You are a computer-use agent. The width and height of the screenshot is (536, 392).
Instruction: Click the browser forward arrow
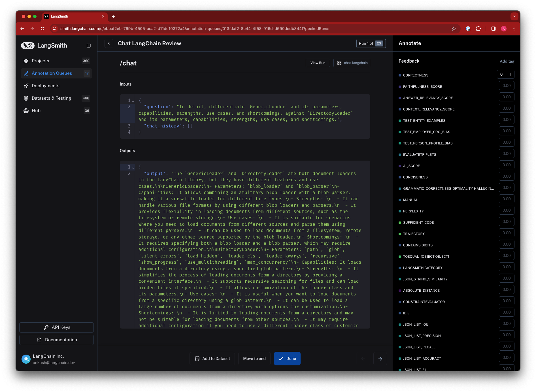[x=32, y=29]
